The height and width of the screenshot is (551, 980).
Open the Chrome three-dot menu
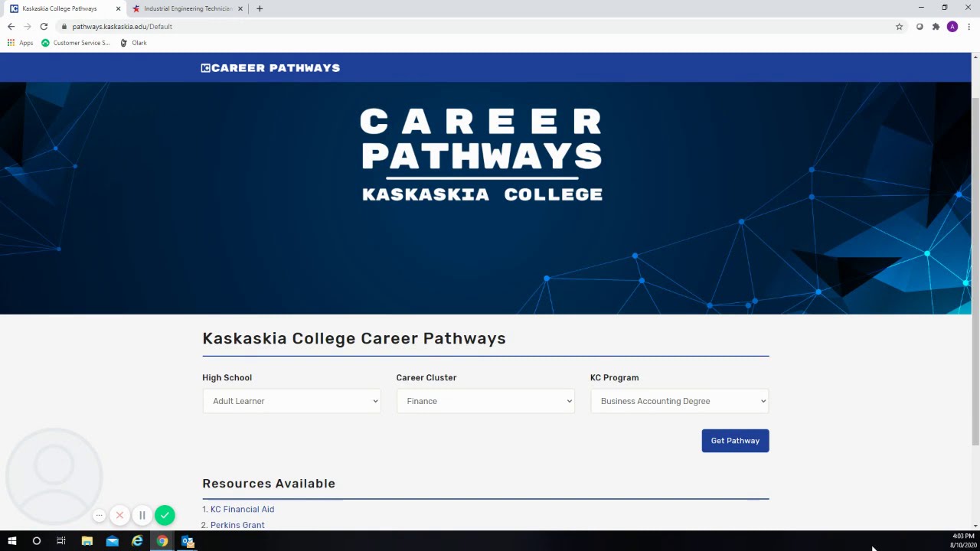point(969,26)
